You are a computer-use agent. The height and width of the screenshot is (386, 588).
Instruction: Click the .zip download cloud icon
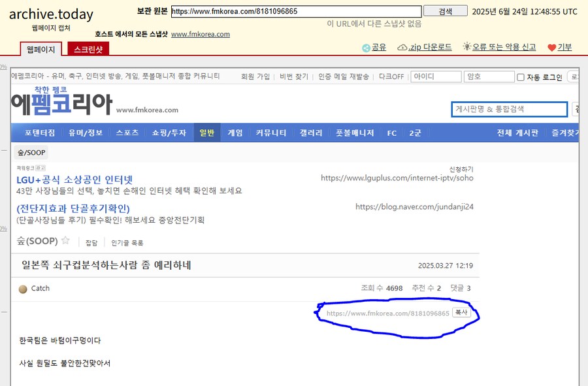pyautogui.click(x=402, y=48)
